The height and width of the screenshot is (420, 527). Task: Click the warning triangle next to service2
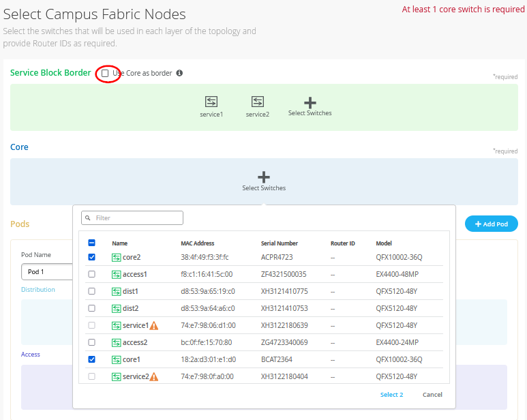[154, 376]
